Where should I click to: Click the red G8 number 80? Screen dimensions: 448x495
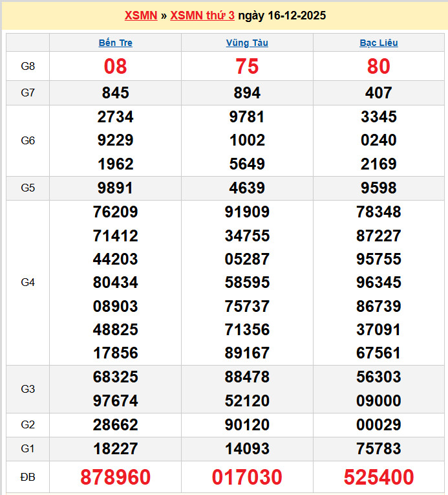point(379,66)
